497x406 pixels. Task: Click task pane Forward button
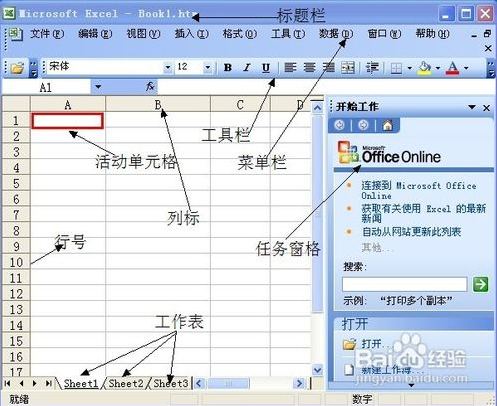point(363,125)
